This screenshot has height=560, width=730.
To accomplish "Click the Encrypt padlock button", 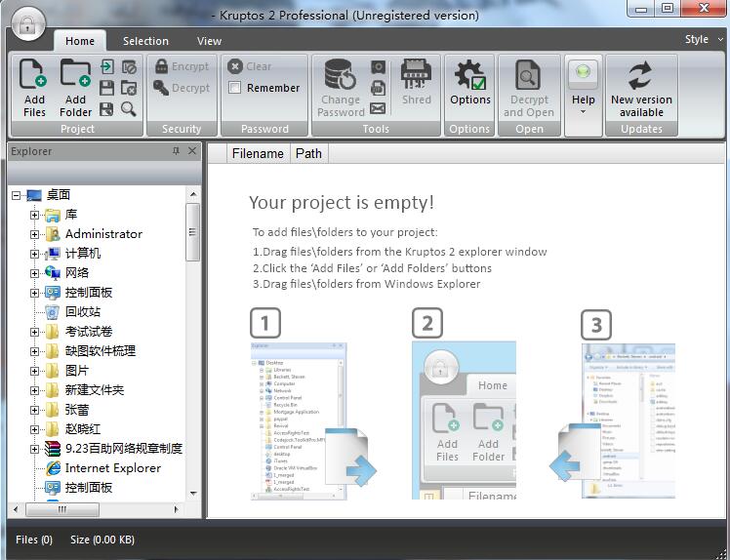I will [182, 66].
